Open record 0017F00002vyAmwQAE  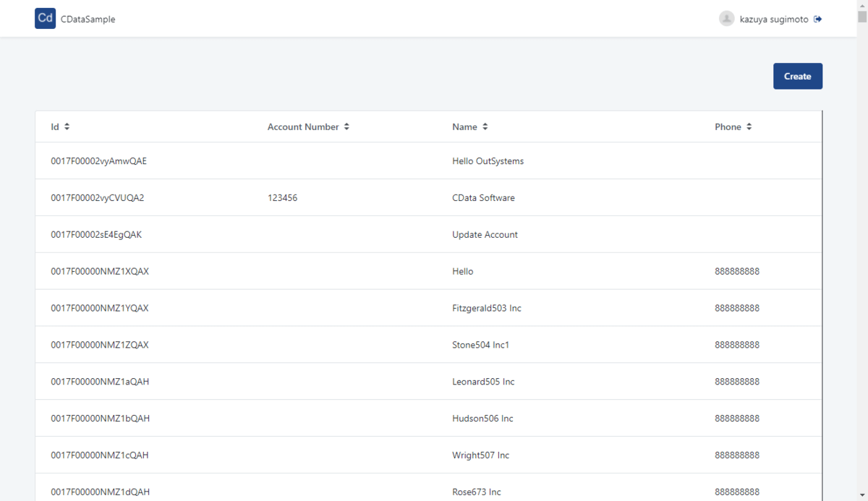click(x=98, y=161)
